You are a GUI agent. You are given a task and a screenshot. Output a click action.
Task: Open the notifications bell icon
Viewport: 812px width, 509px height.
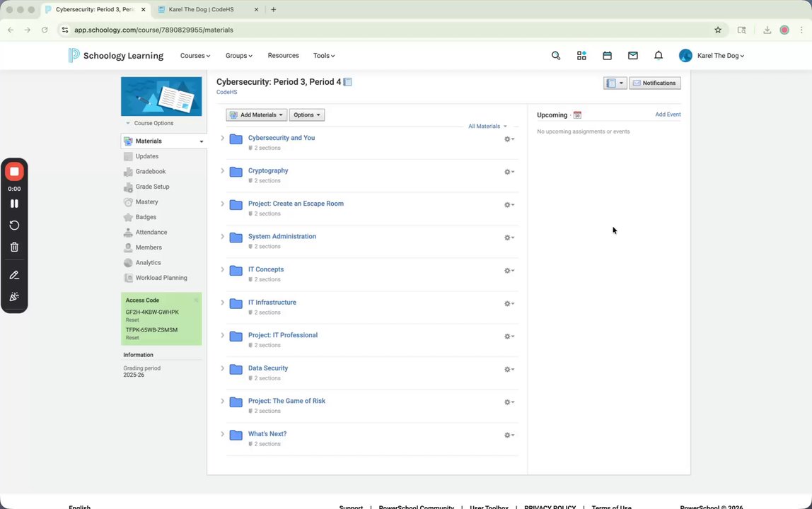(x=659, y=56)
